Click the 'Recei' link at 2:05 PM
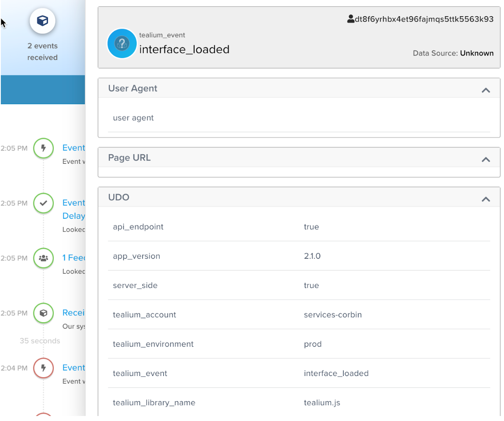This screenshot has height=421, width=504. click(74, 313)
